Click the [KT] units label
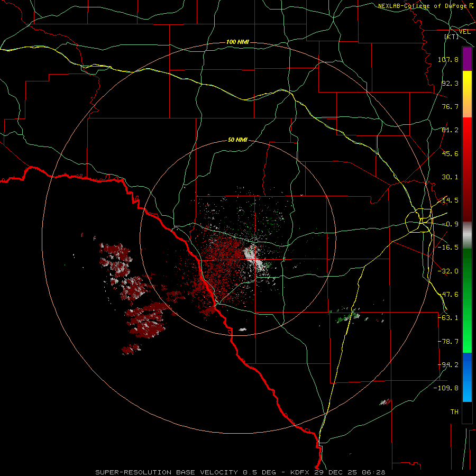This screenshot has height=476, width=476. coord(452,36)
